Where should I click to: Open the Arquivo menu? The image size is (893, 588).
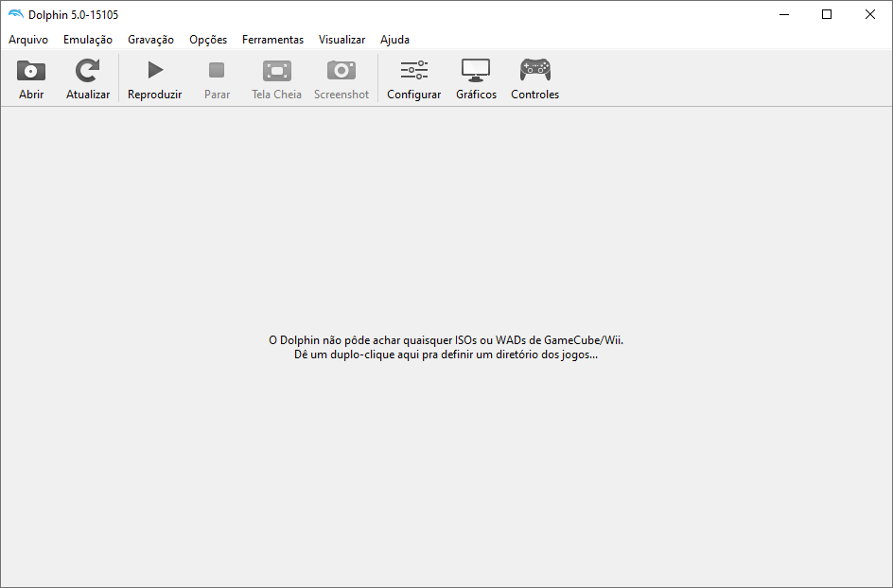click(28, 40)
